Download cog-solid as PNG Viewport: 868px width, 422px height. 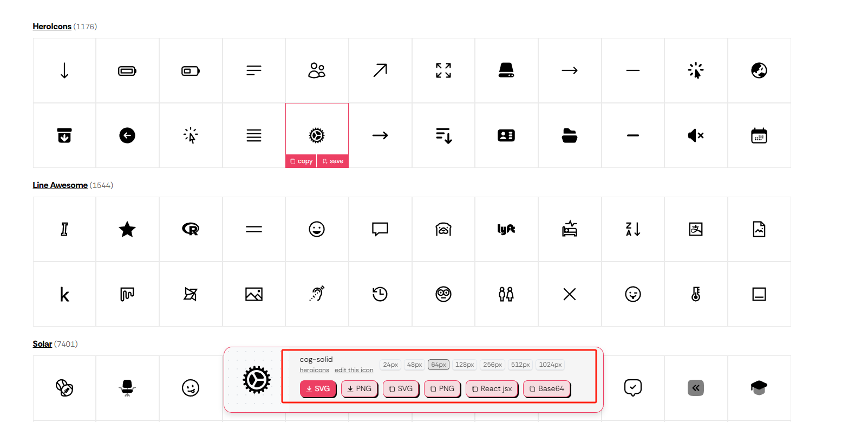(x=360, y=388)
